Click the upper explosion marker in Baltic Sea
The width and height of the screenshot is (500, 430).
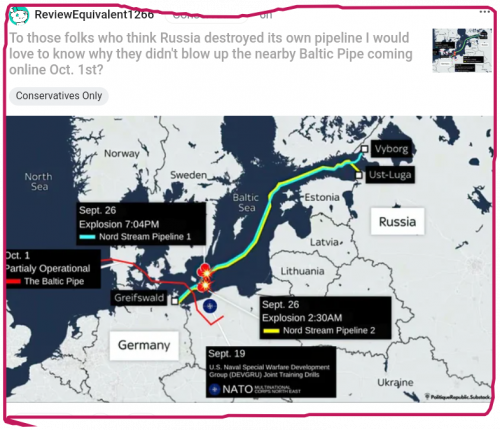tap(205, 271)
